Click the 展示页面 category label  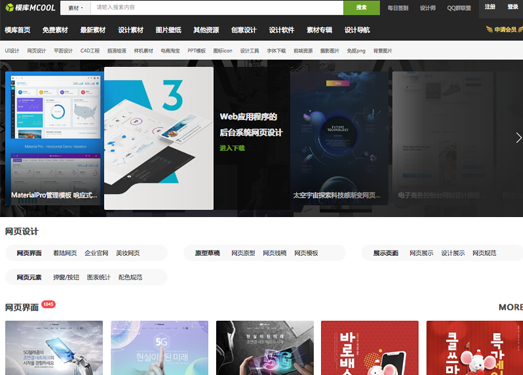point(386,253)
